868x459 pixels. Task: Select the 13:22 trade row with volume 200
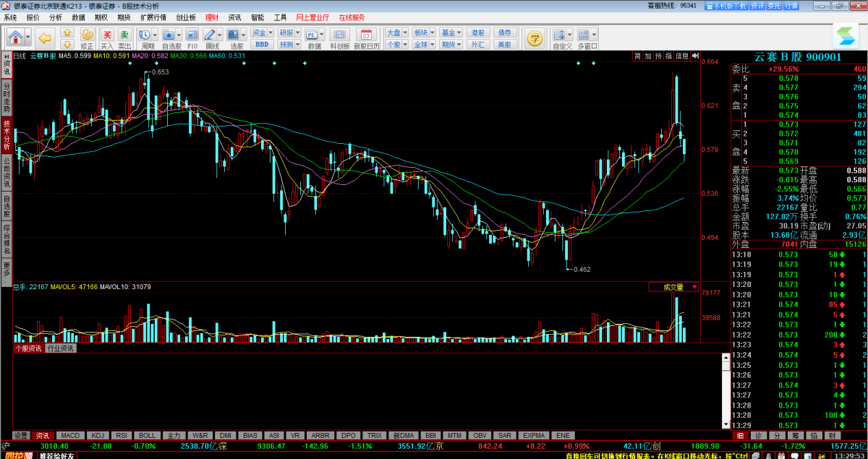tap(799, 335)
